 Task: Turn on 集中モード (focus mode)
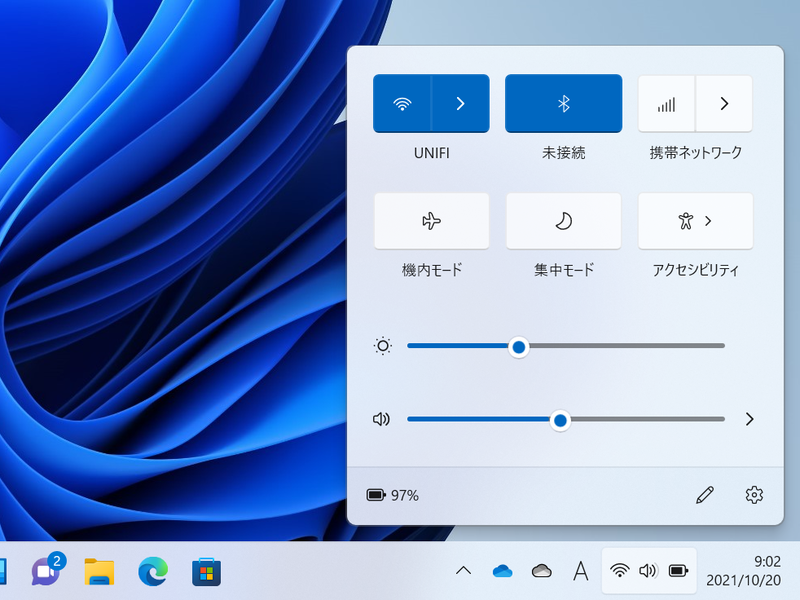(563, 221)
